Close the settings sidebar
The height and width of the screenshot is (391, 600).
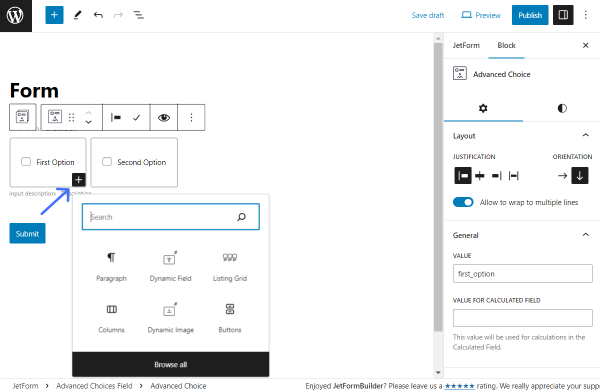click(x=585, y=45)
